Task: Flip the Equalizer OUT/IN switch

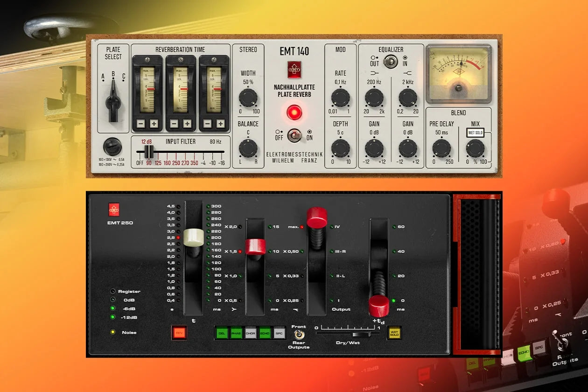Action: (x=391, y=61)
